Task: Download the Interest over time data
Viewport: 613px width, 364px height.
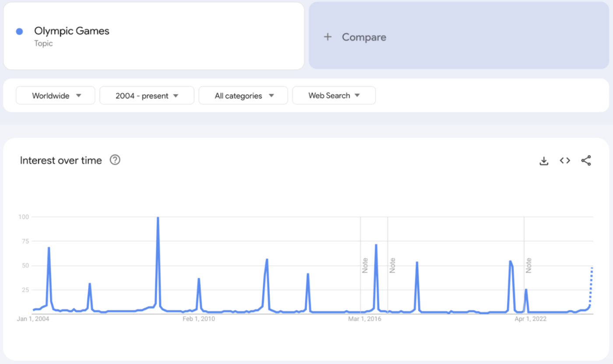Action: pos(544,161)
